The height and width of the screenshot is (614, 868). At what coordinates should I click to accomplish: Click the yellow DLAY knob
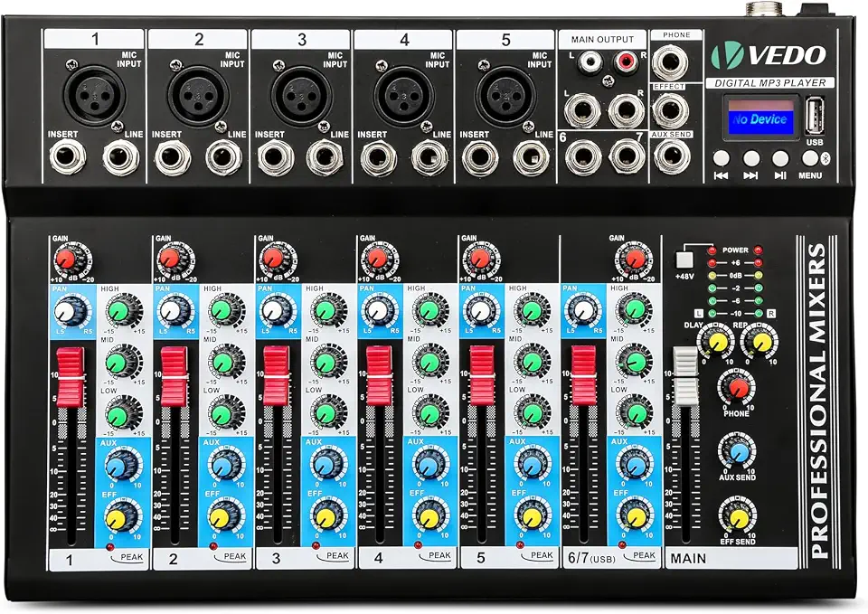pos(717,343)
